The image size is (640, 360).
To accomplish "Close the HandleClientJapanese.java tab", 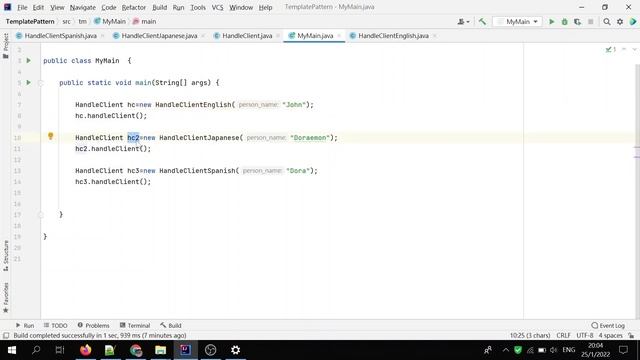I will tap(203, 36).
